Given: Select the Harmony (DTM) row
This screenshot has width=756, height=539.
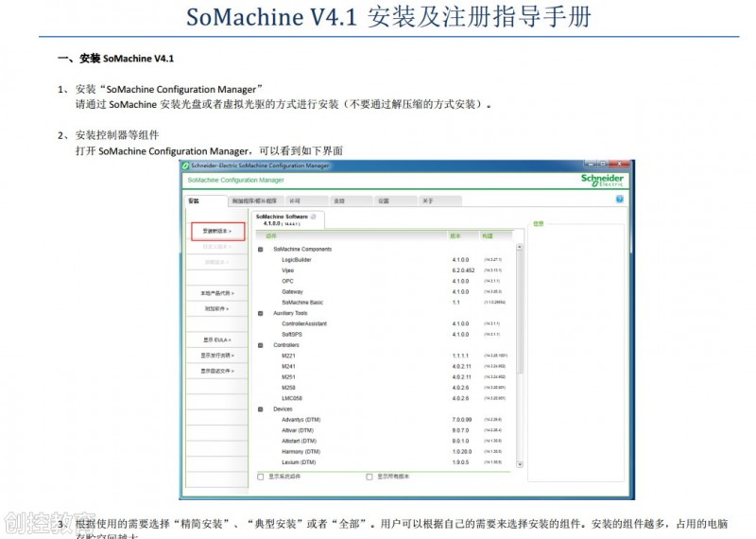Looking at the screenshot, I should coord(386,452).
